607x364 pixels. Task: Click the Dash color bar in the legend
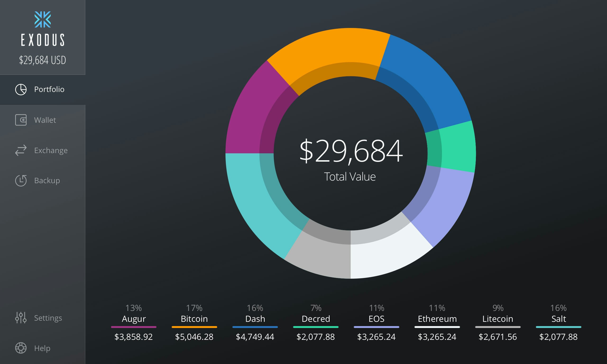pyautogui.click(x=255, y=327)
